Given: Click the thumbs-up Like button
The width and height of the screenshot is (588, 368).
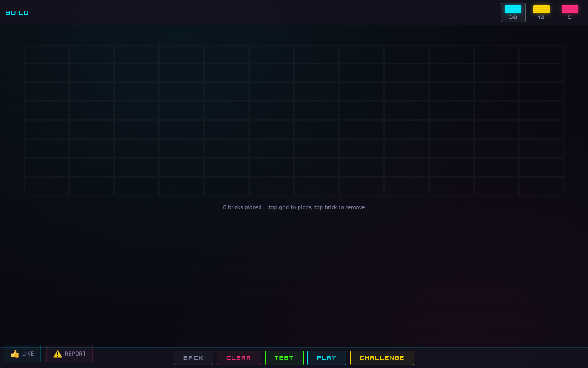Looking at the screenshot, I should 22,353.
